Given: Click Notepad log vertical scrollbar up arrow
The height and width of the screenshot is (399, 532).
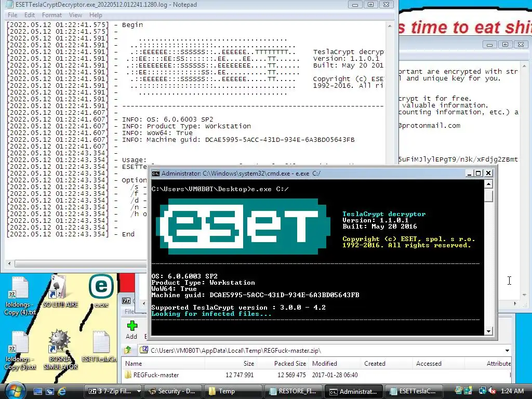Looking at the screenshot, I should (390, 26).
